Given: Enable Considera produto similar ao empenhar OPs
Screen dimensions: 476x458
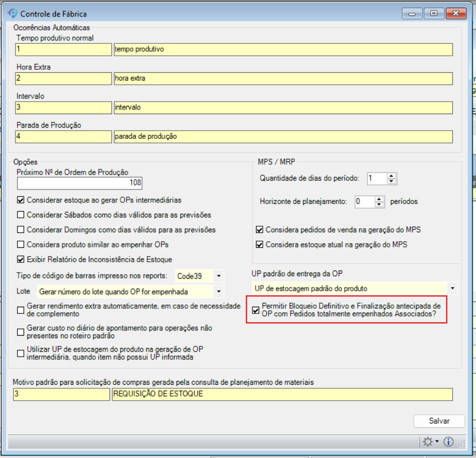Looking at the screenshot, I should (x=21, y=244).
